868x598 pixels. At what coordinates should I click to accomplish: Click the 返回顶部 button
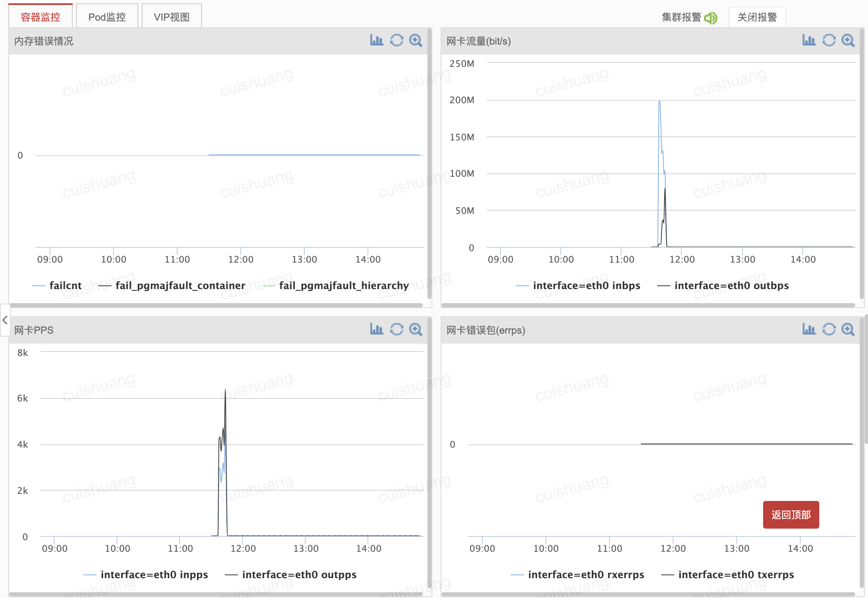pos(791,515)
